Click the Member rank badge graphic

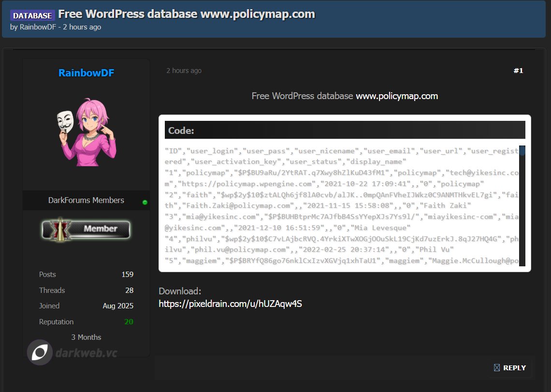[86, 230]
